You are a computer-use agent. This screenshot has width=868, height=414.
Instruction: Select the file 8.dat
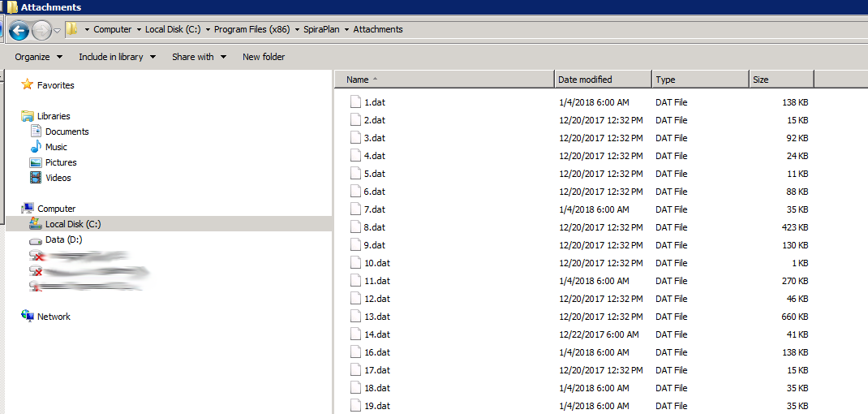374,227
